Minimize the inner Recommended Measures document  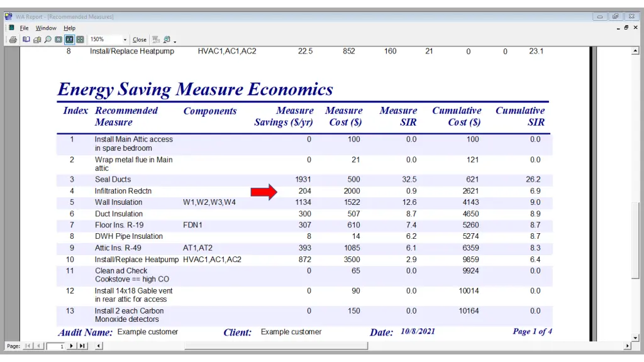[618, 28]
